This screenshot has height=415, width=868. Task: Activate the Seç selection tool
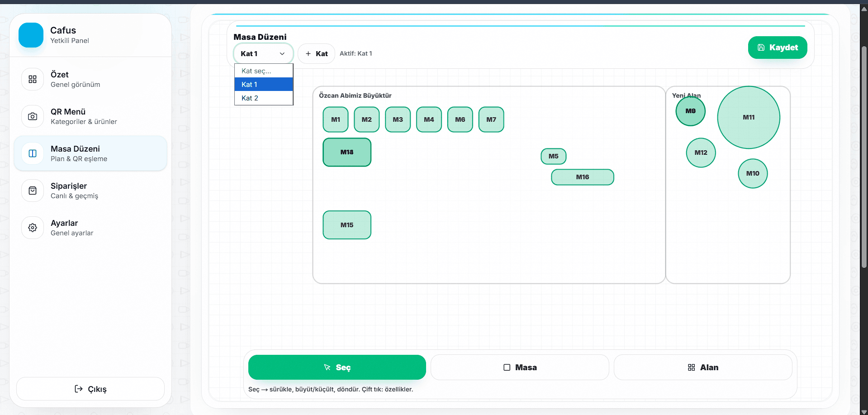(337, 367)
